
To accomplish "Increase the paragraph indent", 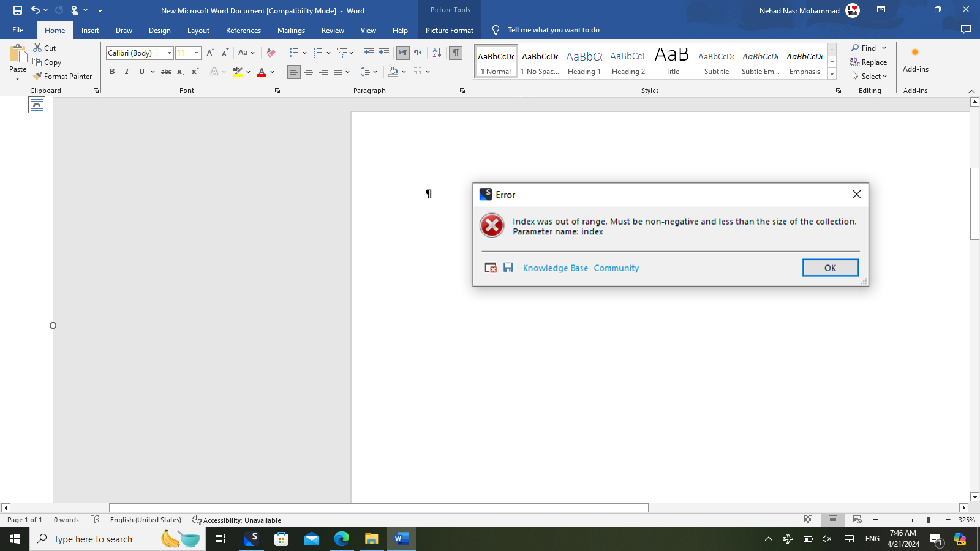I will pyautogui.click(x=384, y=53).
